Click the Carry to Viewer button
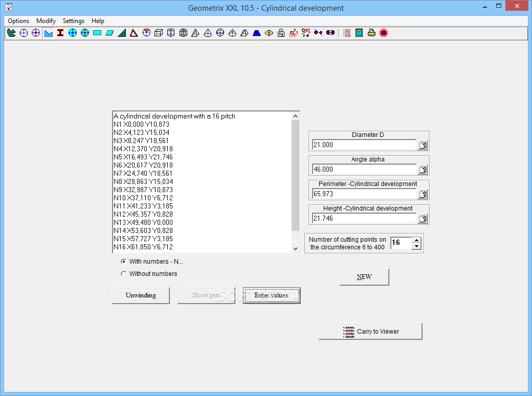 pyautogui.click(x=370, y=331)
